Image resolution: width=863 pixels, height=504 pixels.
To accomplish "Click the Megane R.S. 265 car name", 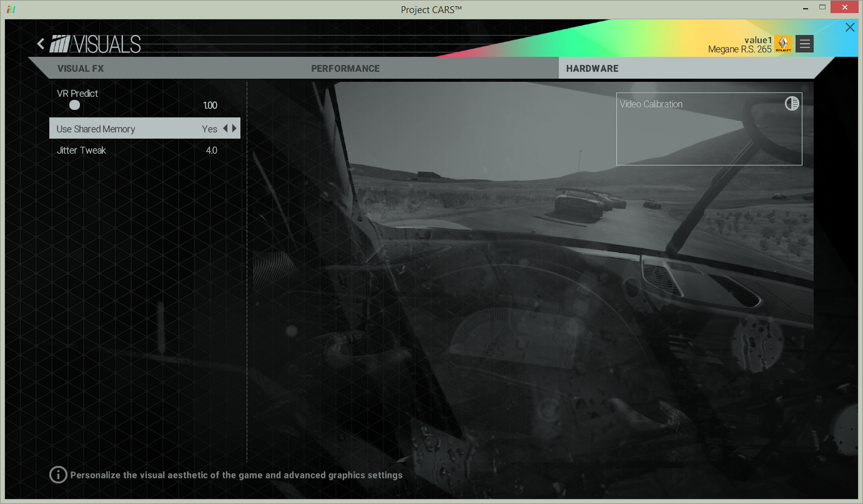I will tap(740, 49).
